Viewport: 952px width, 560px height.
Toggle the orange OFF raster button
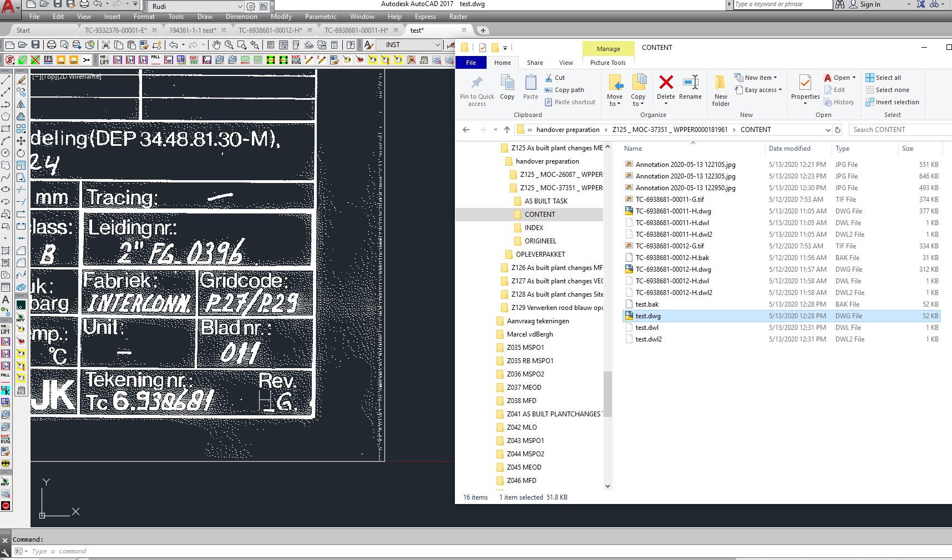pyautogui.click(x=73, y=60)
